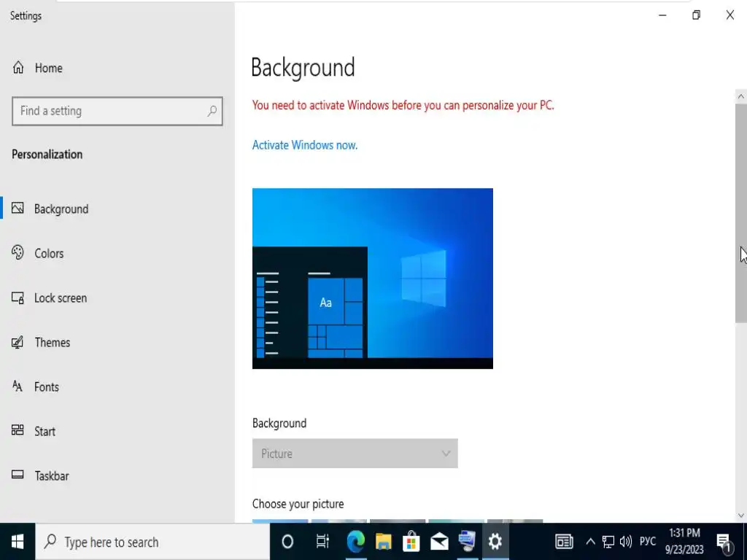Click the Fonts icon in sidebar
The image size is (747, 560).
click(x=18, y=386)
